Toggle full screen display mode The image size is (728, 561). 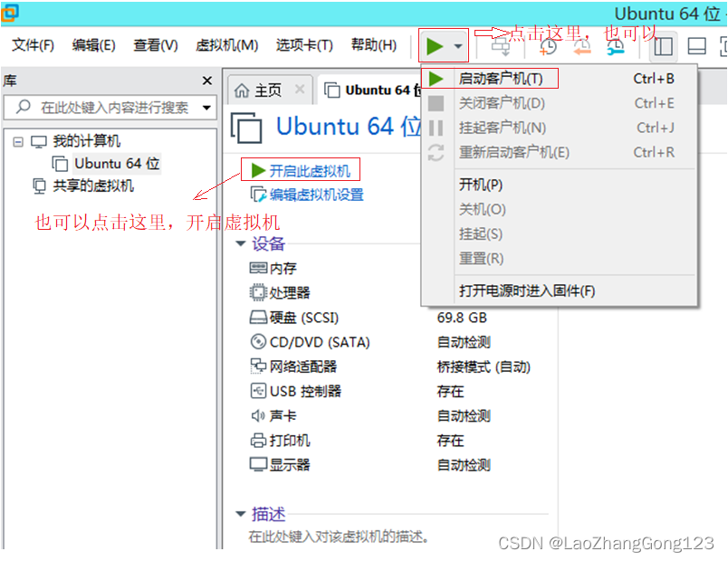(x=723, y=46)
